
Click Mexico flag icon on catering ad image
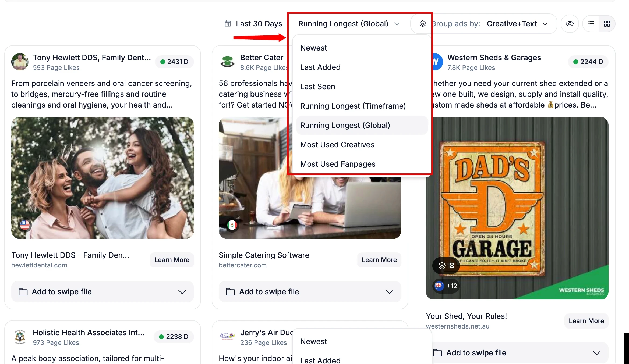point(232,225)
